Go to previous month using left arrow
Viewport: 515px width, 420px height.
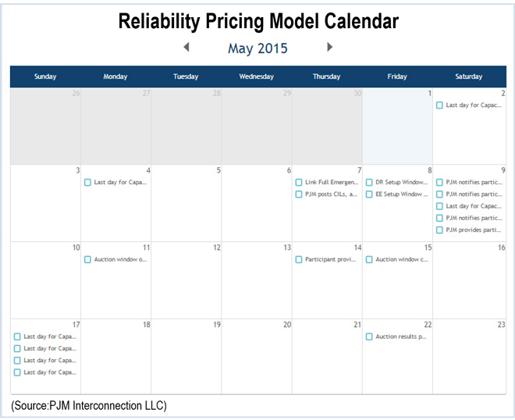coord(186,48)
